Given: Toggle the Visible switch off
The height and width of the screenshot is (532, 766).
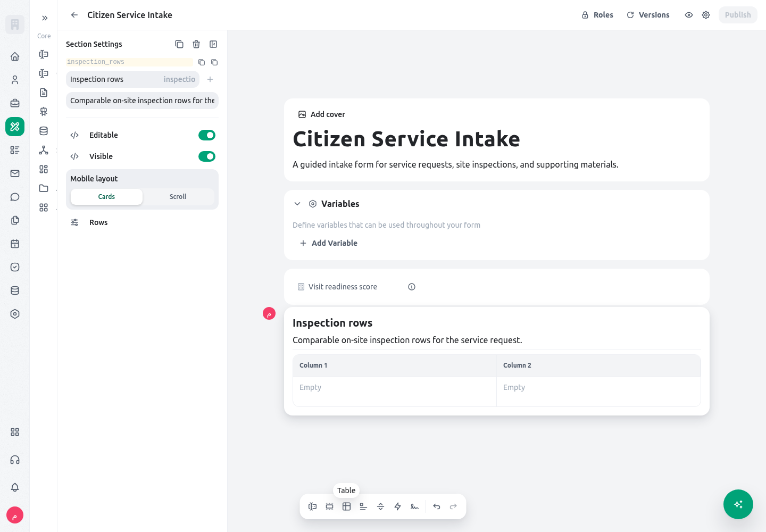Looking at the screenshot, I should (x=207, y=156).
